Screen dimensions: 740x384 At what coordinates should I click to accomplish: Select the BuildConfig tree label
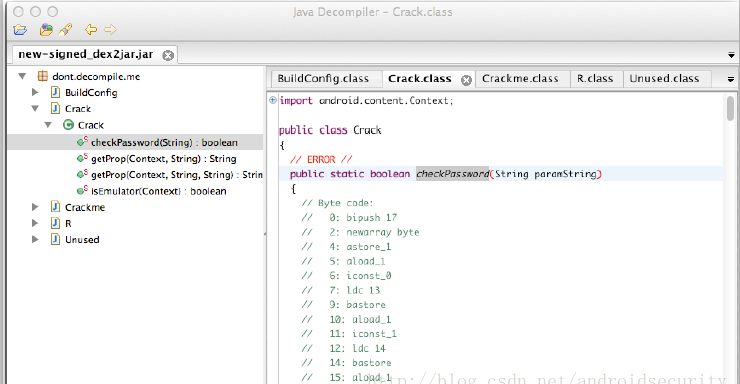91,92
